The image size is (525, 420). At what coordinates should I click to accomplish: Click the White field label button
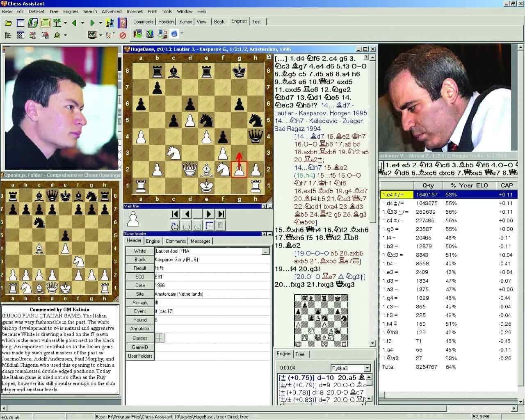tap(139, 251)
